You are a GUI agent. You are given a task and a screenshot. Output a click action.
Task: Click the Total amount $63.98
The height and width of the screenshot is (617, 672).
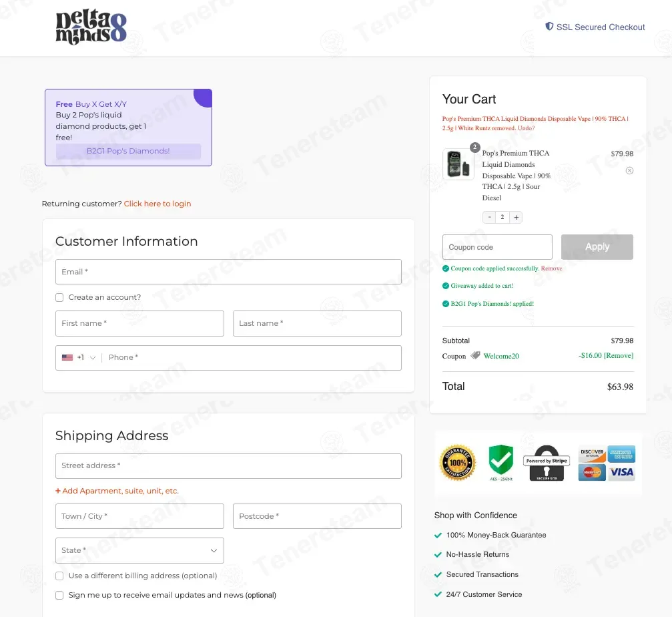point(620,387)
